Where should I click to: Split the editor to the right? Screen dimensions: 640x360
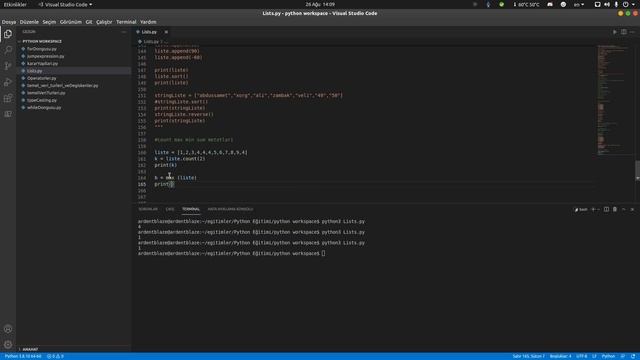624,32
